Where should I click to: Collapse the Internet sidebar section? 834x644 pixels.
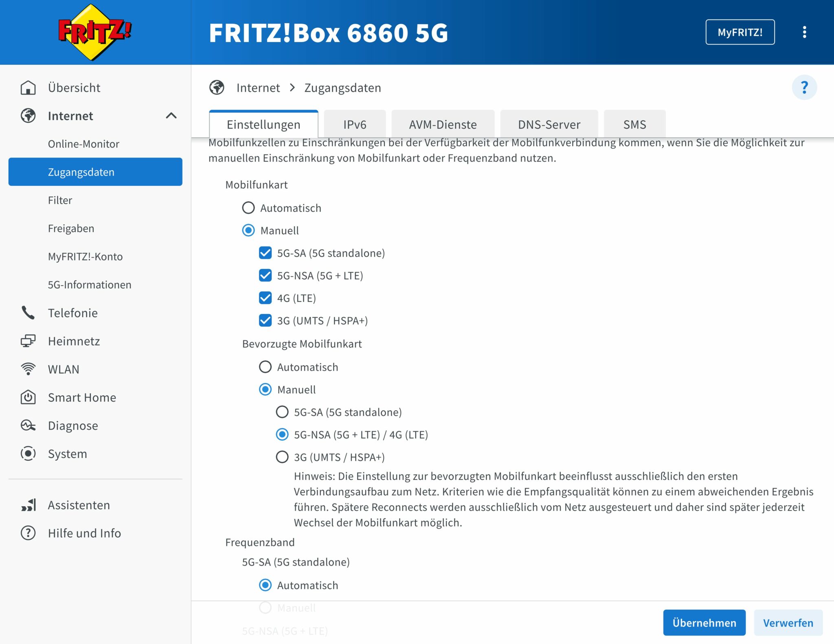pyautogui.click(x=171, y=116)
